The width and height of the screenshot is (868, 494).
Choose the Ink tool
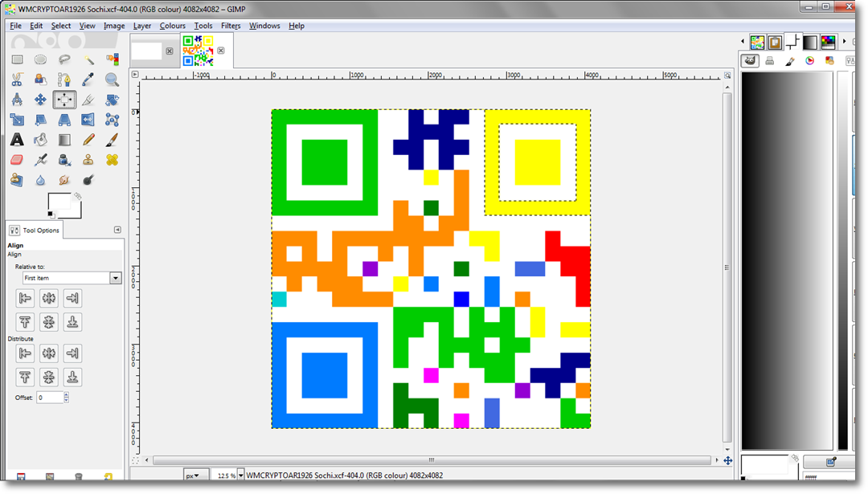64,160
